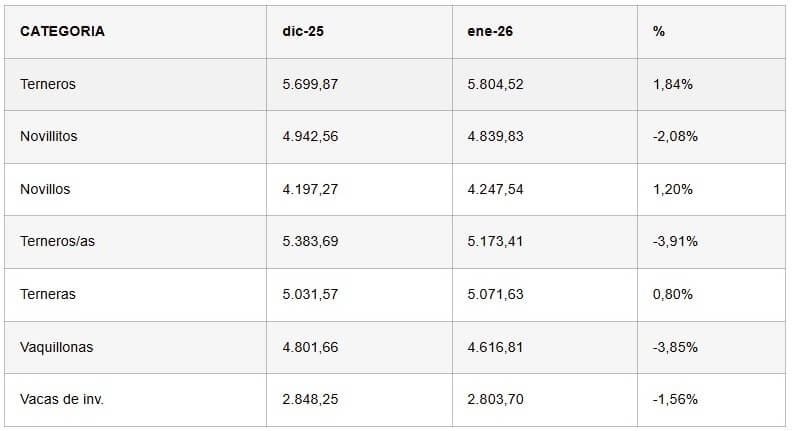Click the % column header

tap(659, 31)
